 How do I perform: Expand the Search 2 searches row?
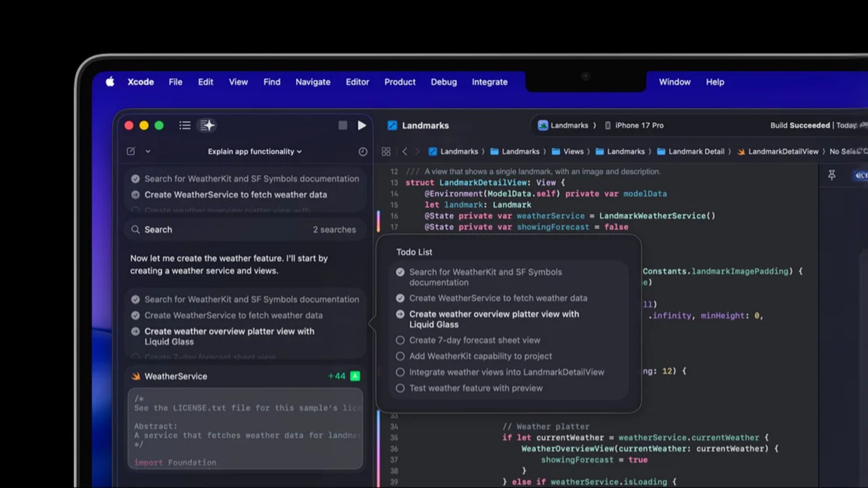pos(244,230)
